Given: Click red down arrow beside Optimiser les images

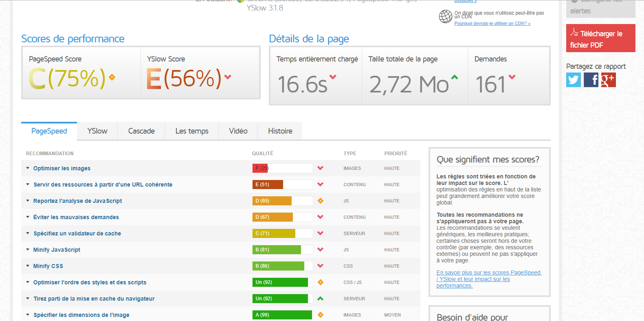Looking at the screenshot, I should (x=320, y=168).
